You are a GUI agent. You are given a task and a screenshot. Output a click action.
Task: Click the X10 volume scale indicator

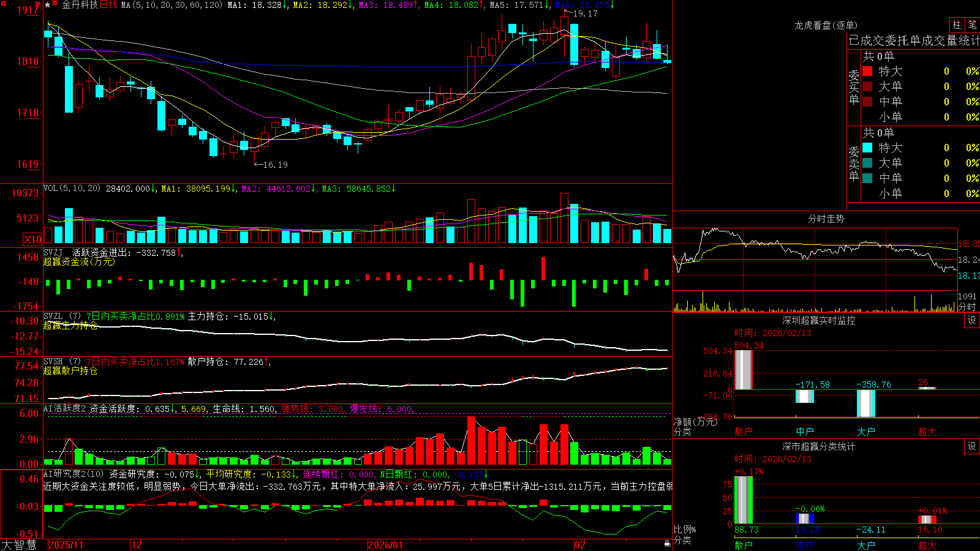[x=32, y=239]
